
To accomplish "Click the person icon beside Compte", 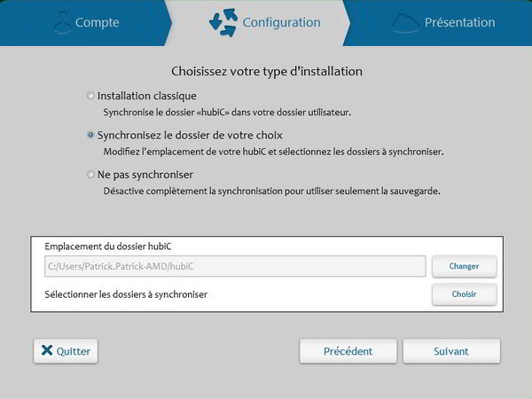I will tap(60, 22).
